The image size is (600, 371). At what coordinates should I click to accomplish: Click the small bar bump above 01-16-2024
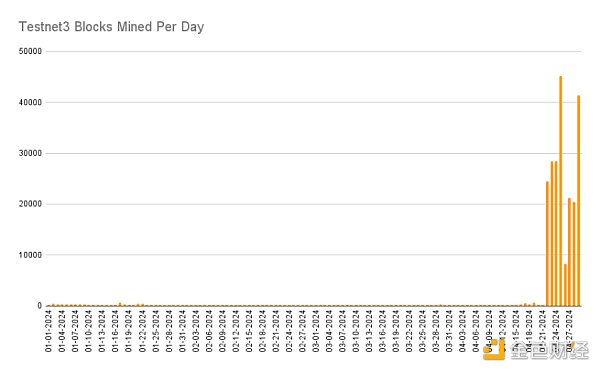pos(120,304)
